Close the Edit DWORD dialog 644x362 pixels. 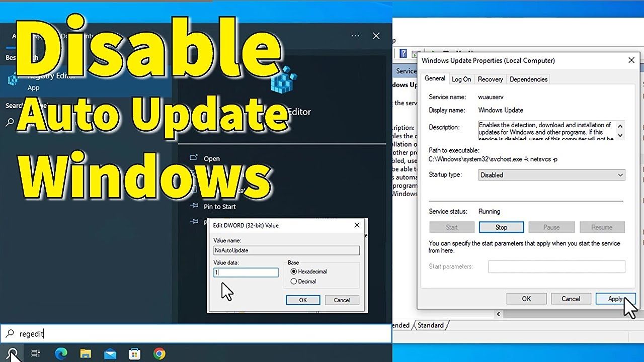(x=357, y=225)
